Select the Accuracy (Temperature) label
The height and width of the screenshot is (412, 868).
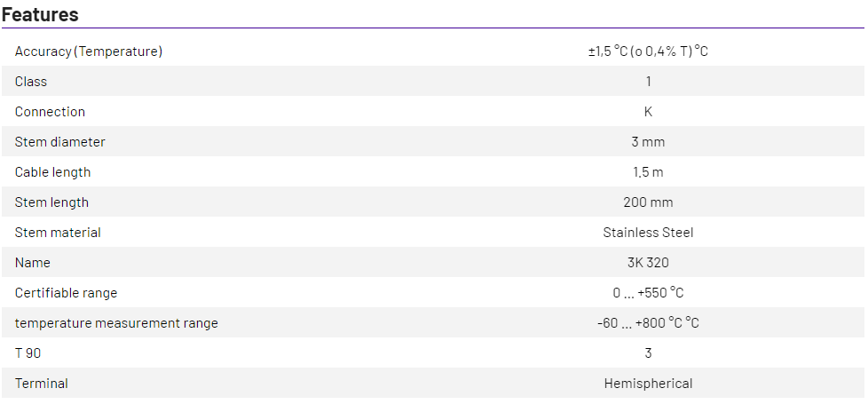click(89, 51)
